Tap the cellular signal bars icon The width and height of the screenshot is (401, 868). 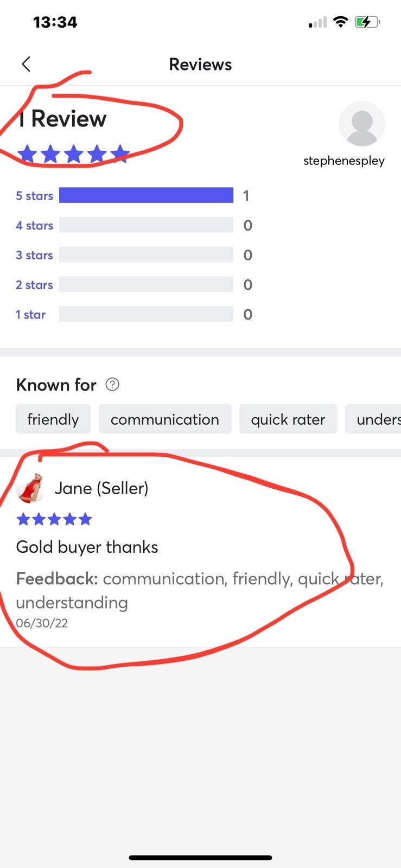coord(318,22)
